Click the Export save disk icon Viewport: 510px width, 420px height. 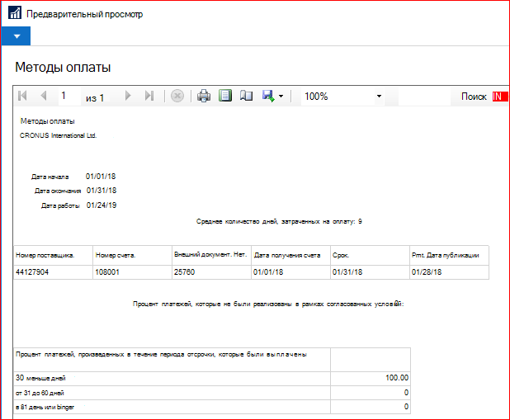pyautogui.click(x=268, y=96)
